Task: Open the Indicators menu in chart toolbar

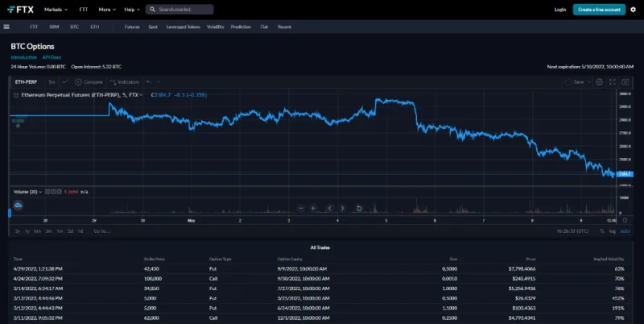Action: 124,82
